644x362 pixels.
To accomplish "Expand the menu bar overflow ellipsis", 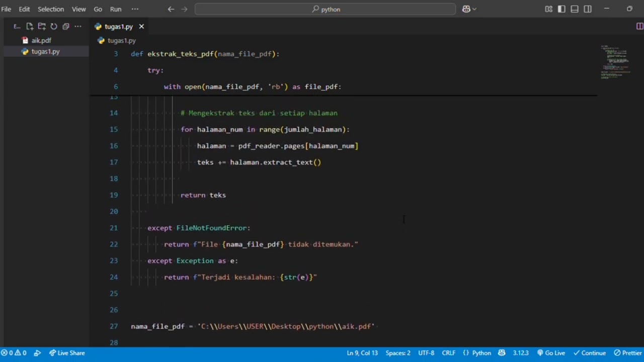I will pos(135,9).
